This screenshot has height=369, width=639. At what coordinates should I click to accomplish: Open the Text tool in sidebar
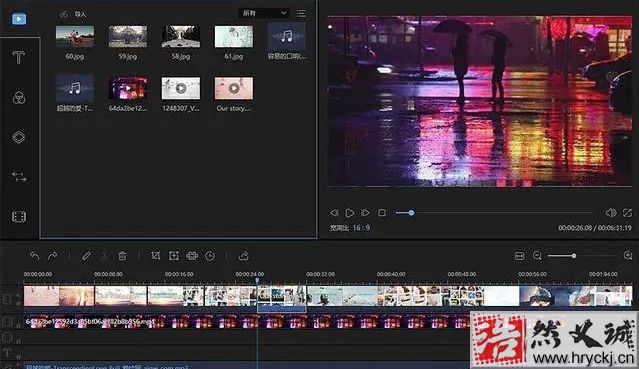point(18,57)
